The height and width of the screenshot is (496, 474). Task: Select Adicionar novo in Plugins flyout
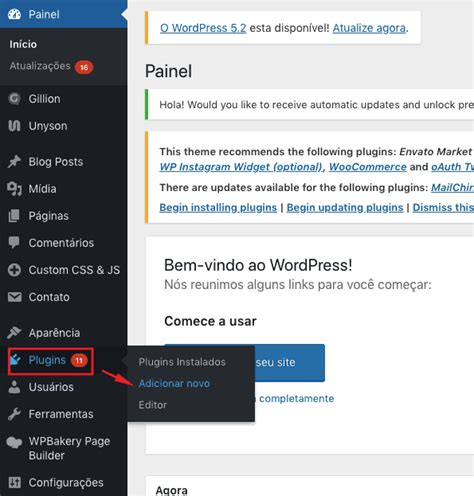coord(174,383)
